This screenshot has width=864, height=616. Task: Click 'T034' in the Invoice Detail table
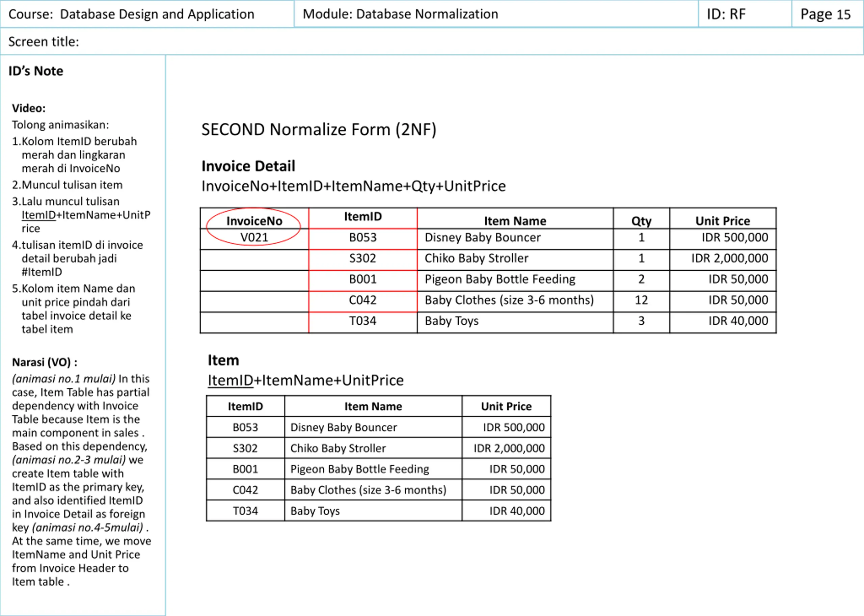tap(362, 321)
